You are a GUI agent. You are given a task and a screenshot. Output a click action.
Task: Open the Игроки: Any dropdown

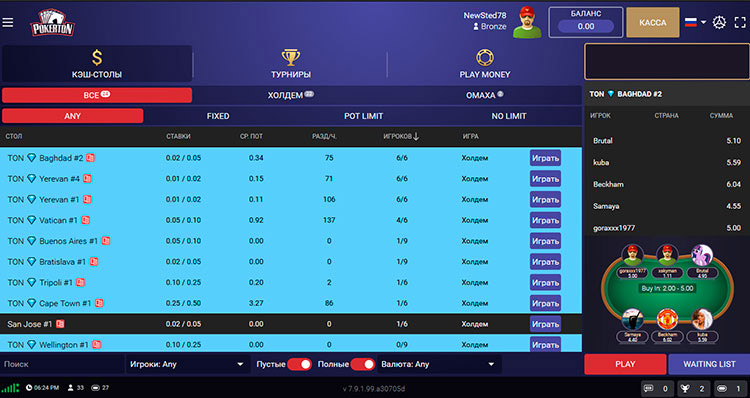click(187, 364)
